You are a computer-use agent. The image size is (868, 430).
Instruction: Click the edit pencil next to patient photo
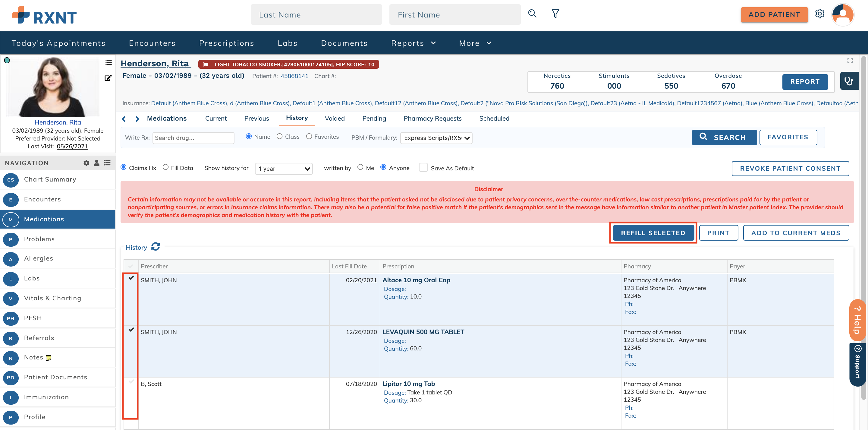[x=108, y=78]
